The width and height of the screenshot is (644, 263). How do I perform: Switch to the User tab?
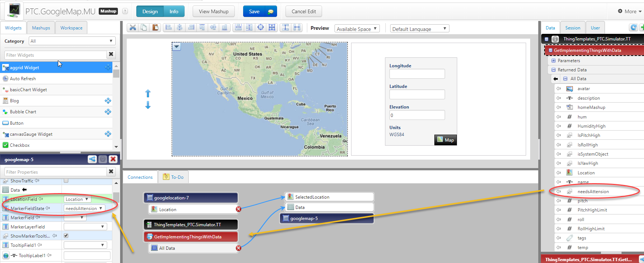(595, 28)
